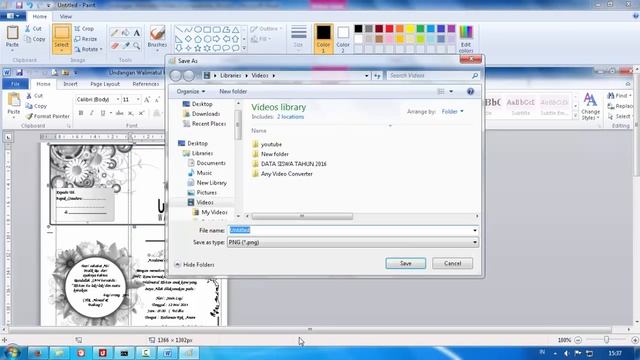Click the help icon in Save As
This screenshot has height=360, width=640.
click(x=470, y=91)
